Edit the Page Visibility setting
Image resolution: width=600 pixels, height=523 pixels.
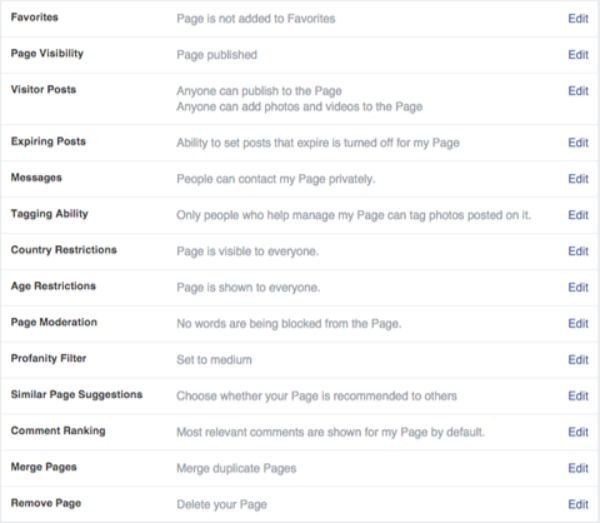click(578, 55)
